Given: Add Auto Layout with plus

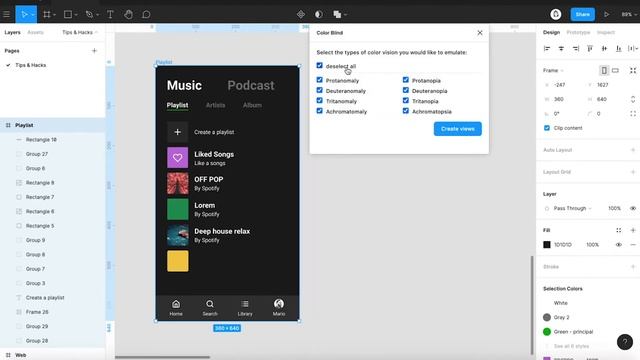Looking at the screenshot, I should [x=633, y=150].
